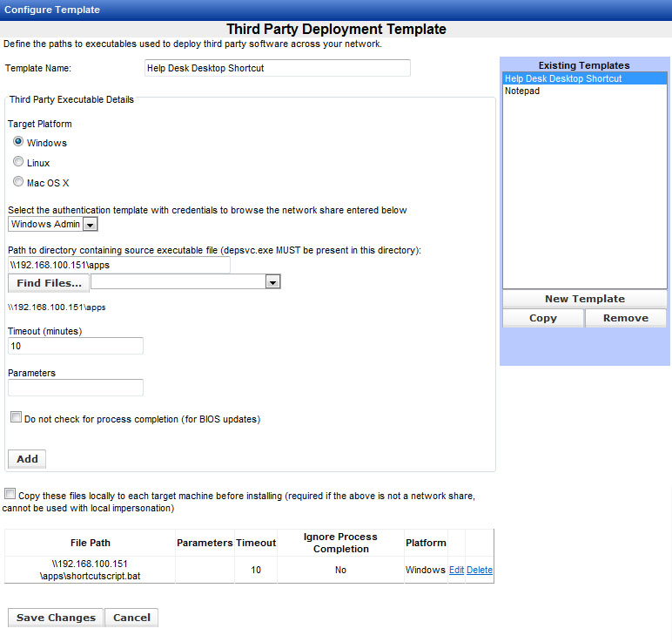Delete the shortcutscript.bat file entry
672x642 pixels.
coord(479,570)
